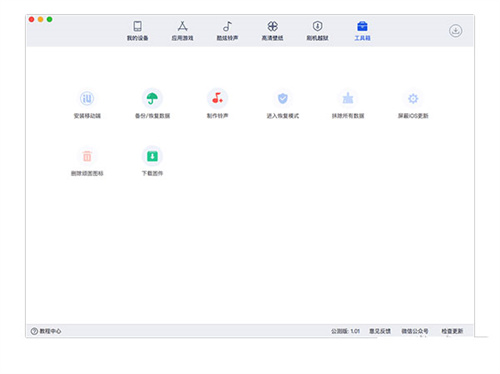Click the 公测版 1.01 version text
The image size is (500, 374).
345,331
